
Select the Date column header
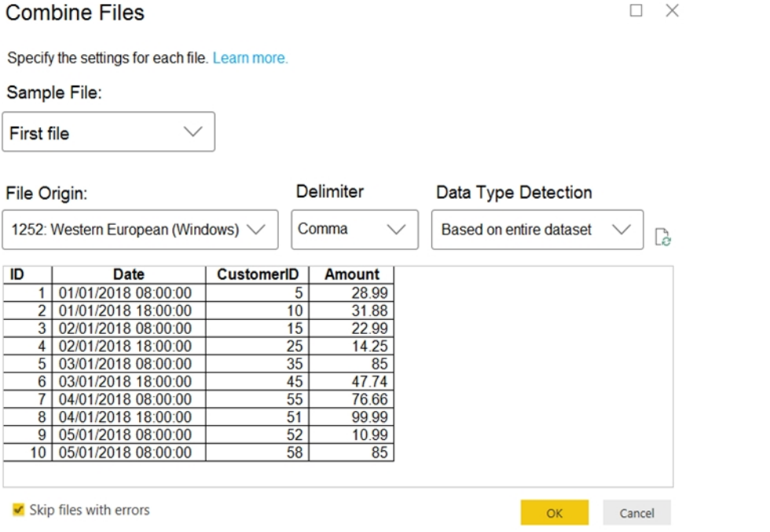point(129,274)
